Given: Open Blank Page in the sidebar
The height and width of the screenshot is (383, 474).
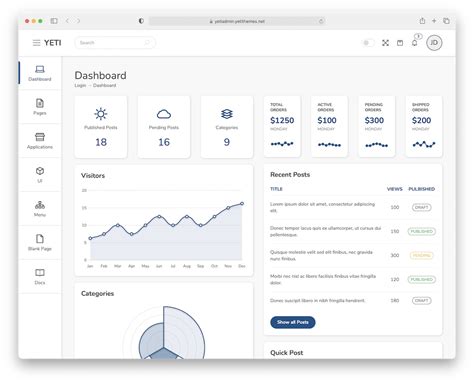Looking at the screenshot, I should (x=40, y=243).
